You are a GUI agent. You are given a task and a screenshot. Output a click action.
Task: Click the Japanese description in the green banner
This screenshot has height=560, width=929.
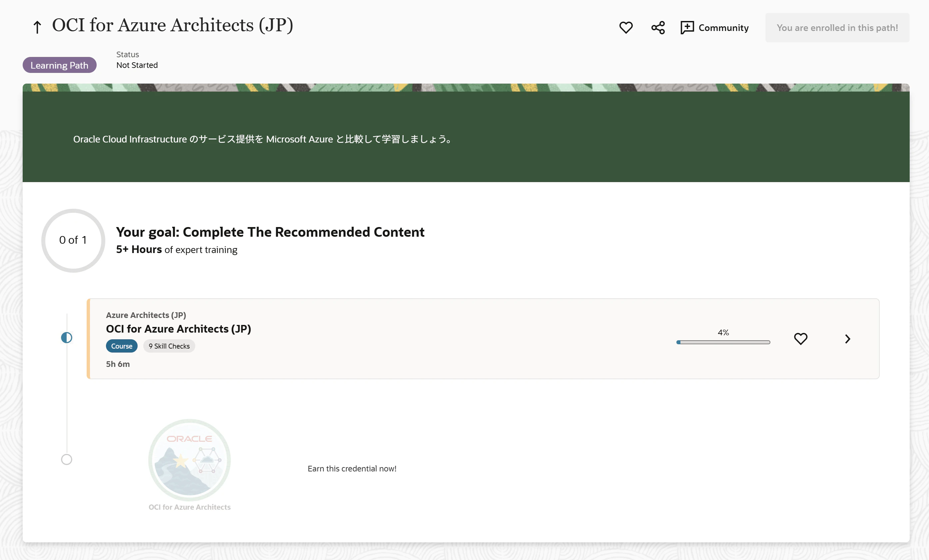pos(263,139)
